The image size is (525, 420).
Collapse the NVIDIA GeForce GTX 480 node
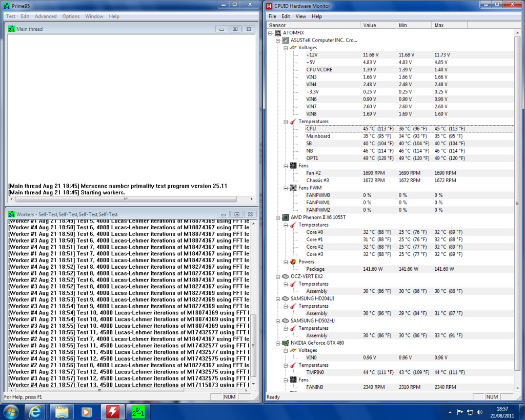coord(278,343)
